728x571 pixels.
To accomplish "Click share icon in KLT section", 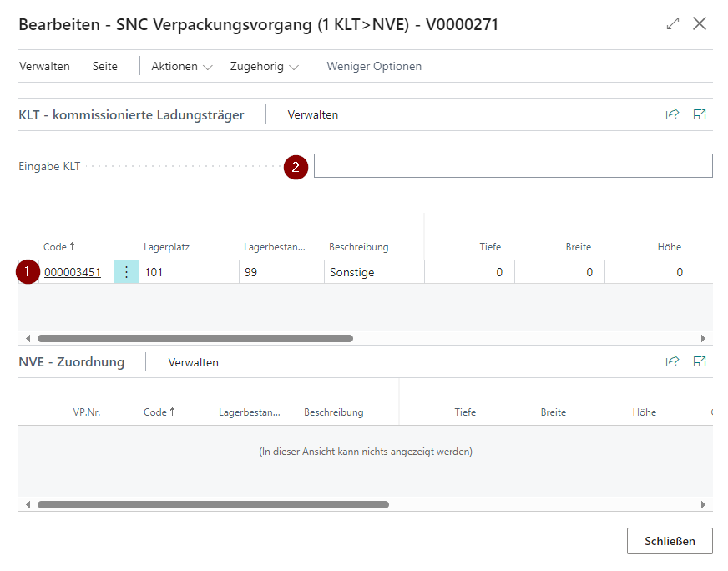I will click(672, 115).
